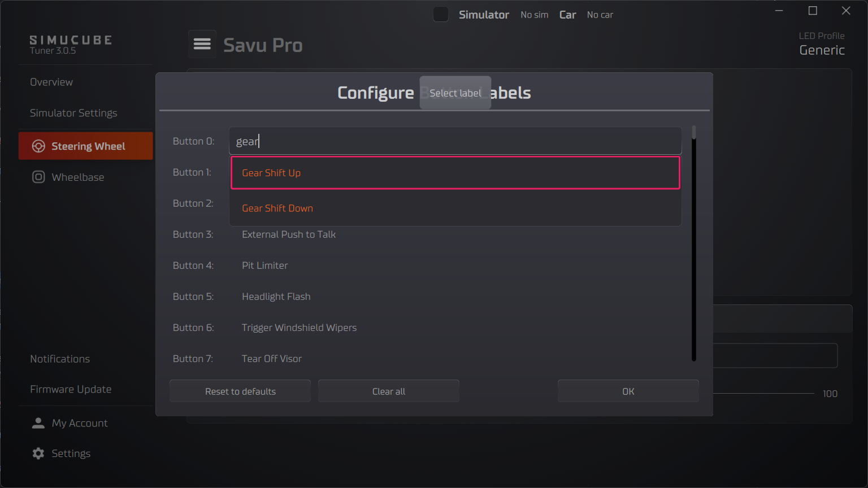Clear all button labels
This screenshot has height=488, width=868.
tap(388, 391)
